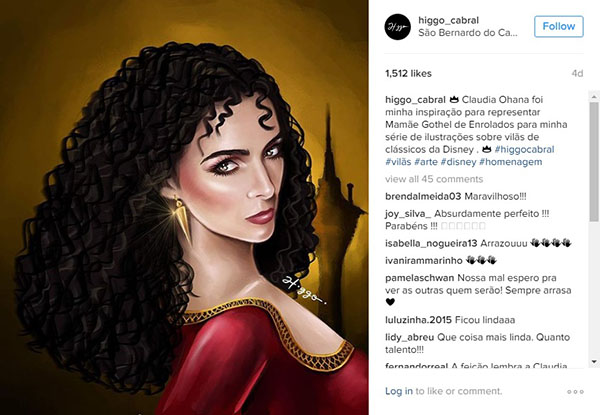The image size is (600, 415).
Task: Open the three-dot more options menu
Action: (x=575, y=392)
